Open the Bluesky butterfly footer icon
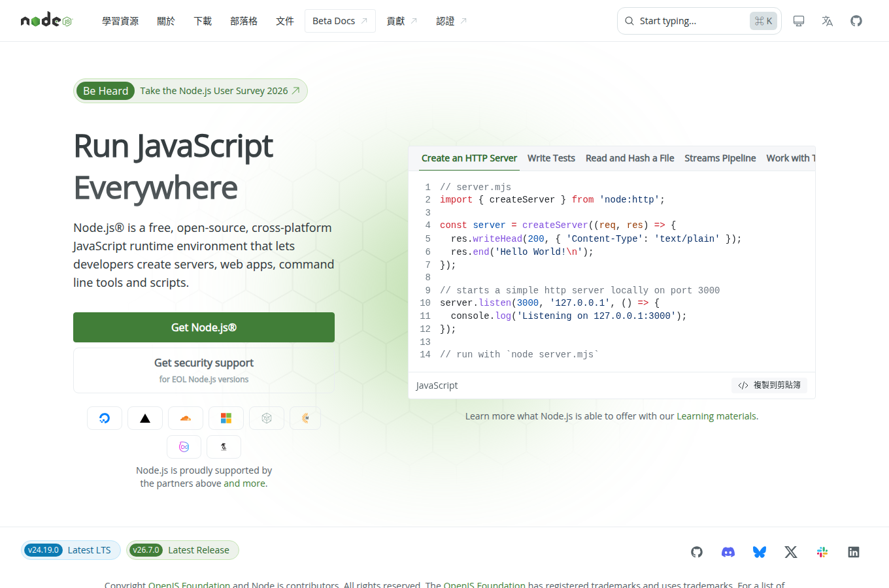 tap(760, 552)
